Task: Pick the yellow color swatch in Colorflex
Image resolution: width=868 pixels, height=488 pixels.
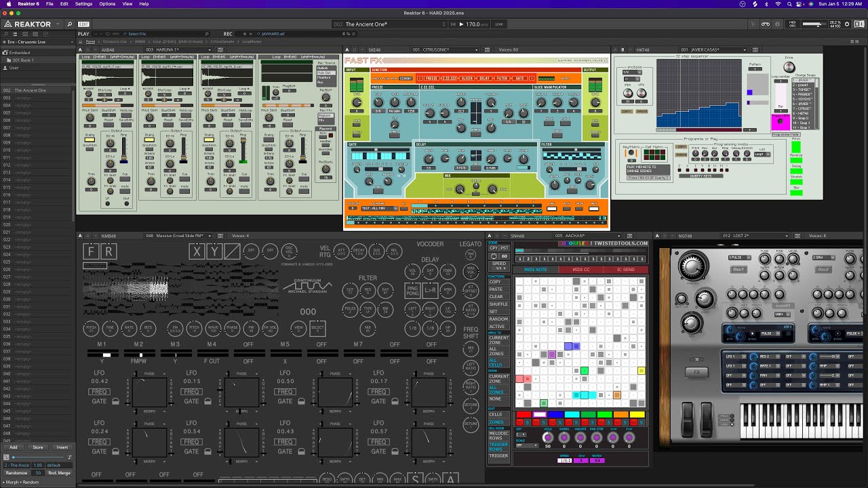Action: click(x=637, y=415)
